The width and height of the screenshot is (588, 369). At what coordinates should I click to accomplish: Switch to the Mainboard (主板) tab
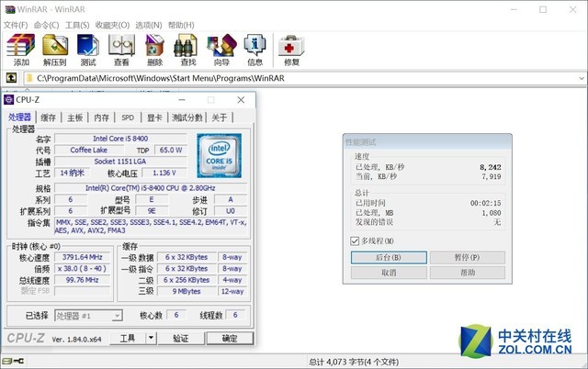(75, 117)
